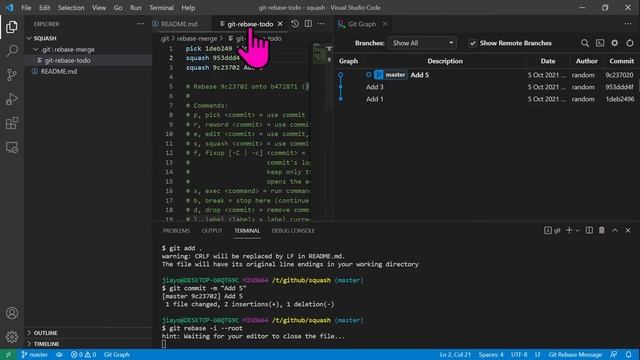Change Git Rebase Message language mode

[575, 354]
